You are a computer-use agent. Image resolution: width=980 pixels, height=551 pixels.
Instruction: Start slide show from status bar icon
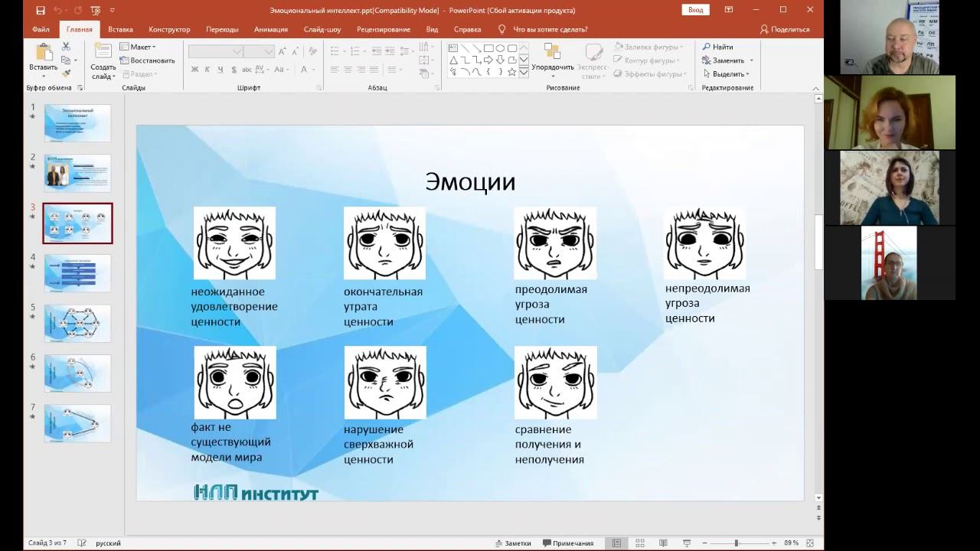click(x=686, y=543)
